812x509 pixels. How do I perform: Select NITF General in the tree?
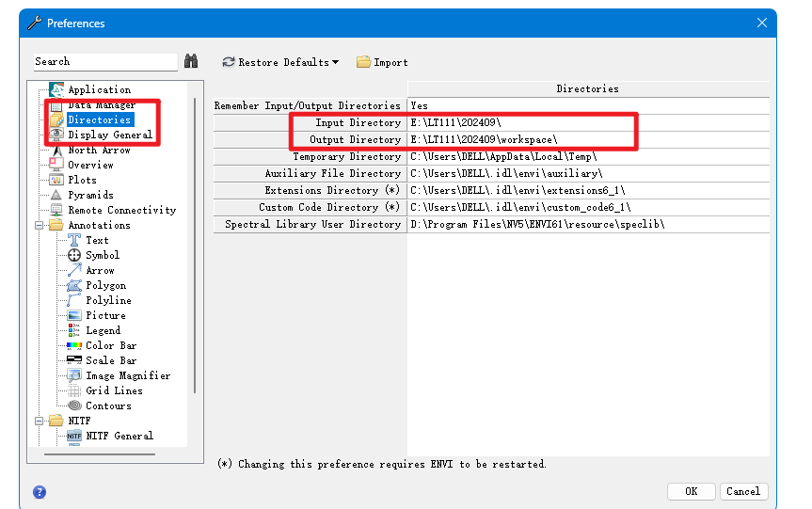coord(119,436)
